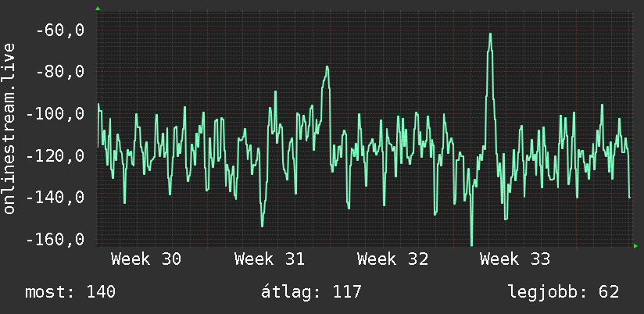The image size is (644, 314).
Task: Click the 'legjobb: 62' statistic
Action: coord(563,292)
